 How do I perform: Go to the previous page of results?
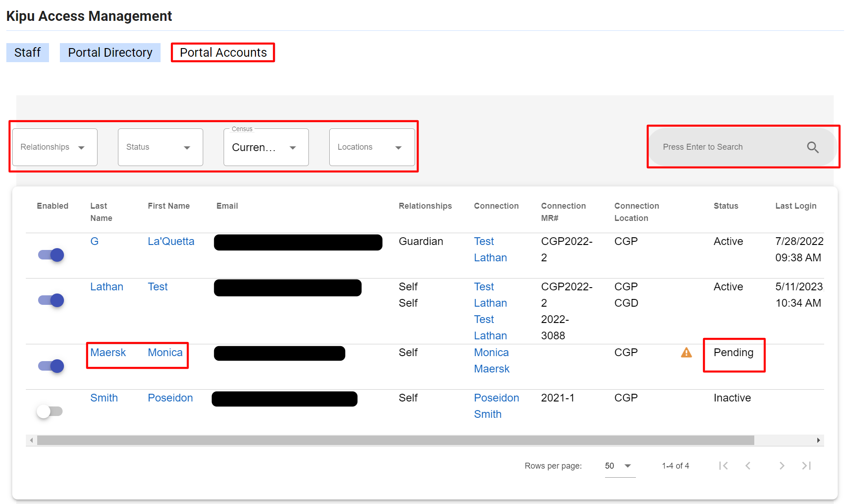pos(748,465)
